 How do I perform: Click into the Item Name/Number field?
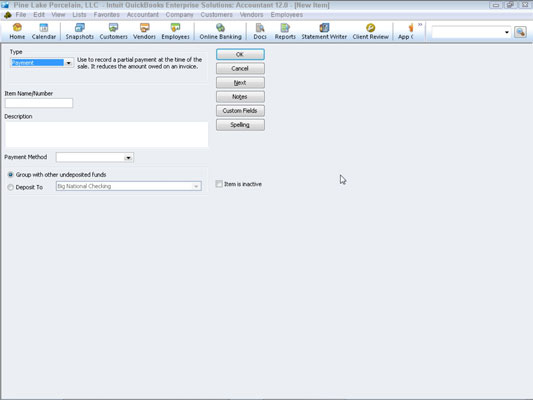pyautogui.click(x=39, y=103)
